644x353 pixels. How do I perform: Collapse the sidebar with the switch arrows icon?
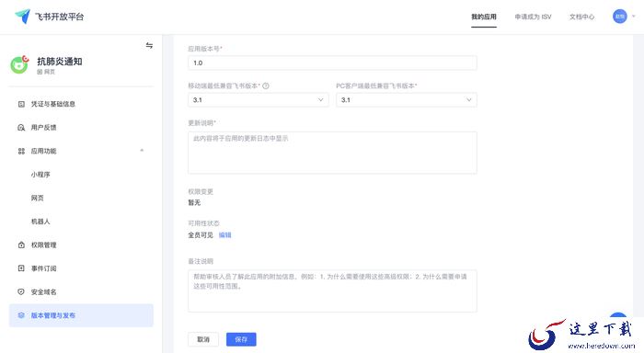coord(149,46)
